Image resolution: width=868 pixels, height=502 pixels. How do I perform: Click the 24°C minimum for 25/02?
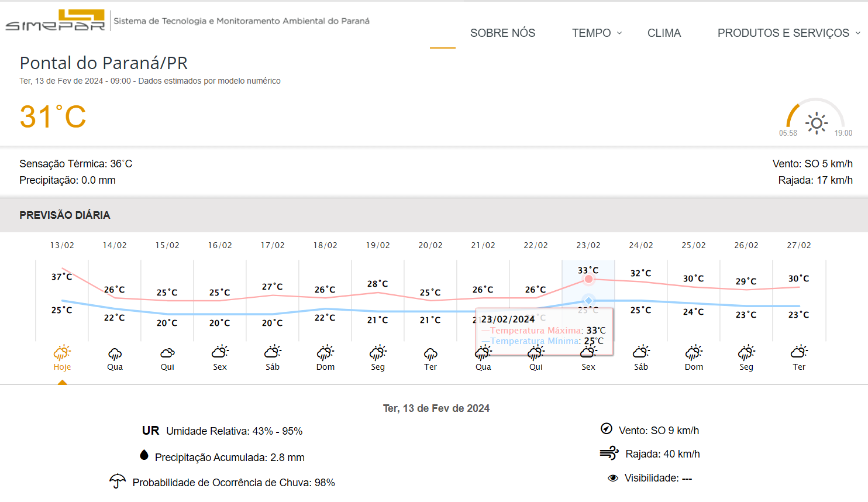click(x=694, y=311)
